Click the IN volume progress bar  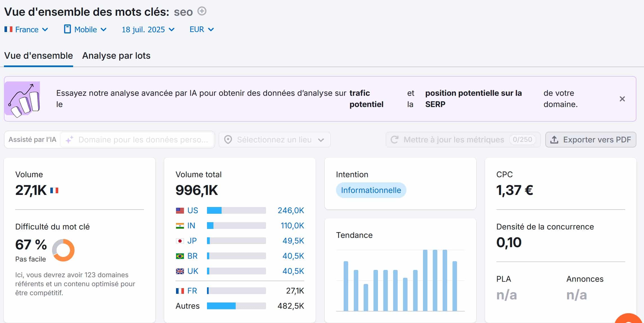click(236, 226)
